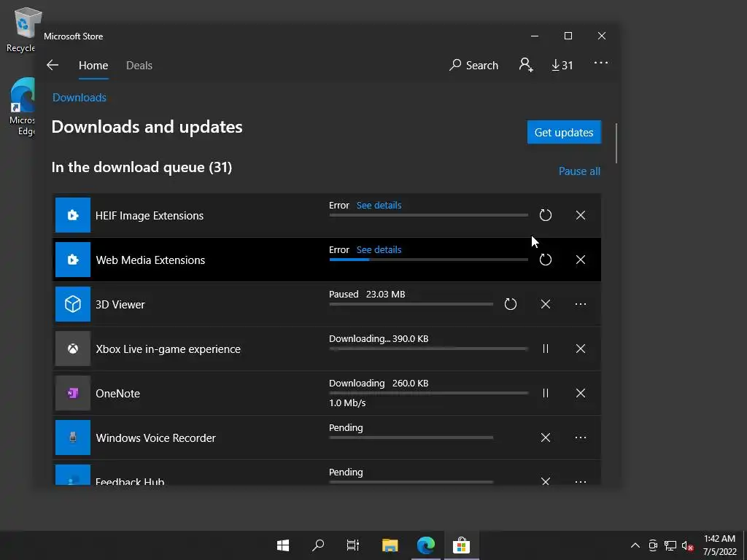Cancel the HEIF Image Extensions download
Image resolution: width=747 pixels, height=560 pixels.
[580, 215]
